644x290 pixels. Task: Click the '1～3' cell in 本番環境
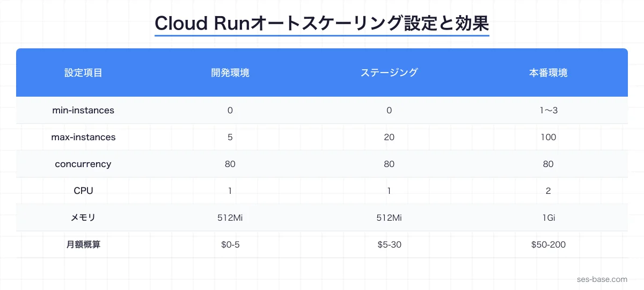(x=548, y=110)
